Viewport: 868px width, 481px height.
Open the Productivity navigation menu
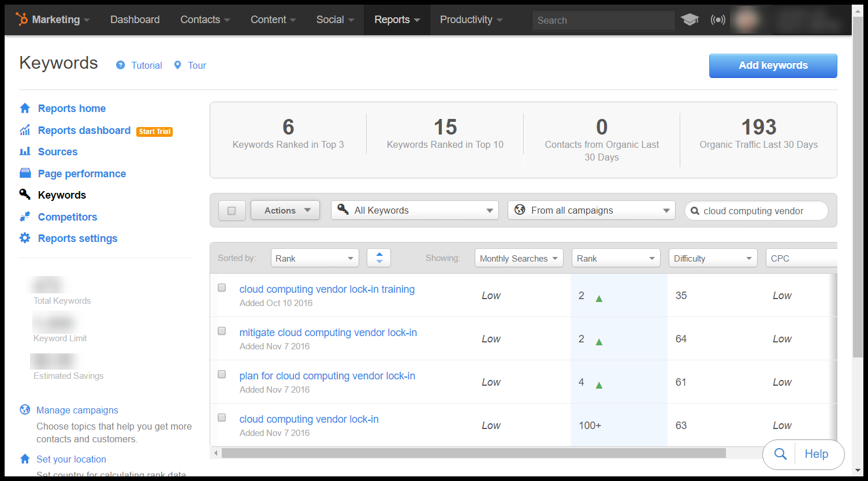[x=471, y=20]
